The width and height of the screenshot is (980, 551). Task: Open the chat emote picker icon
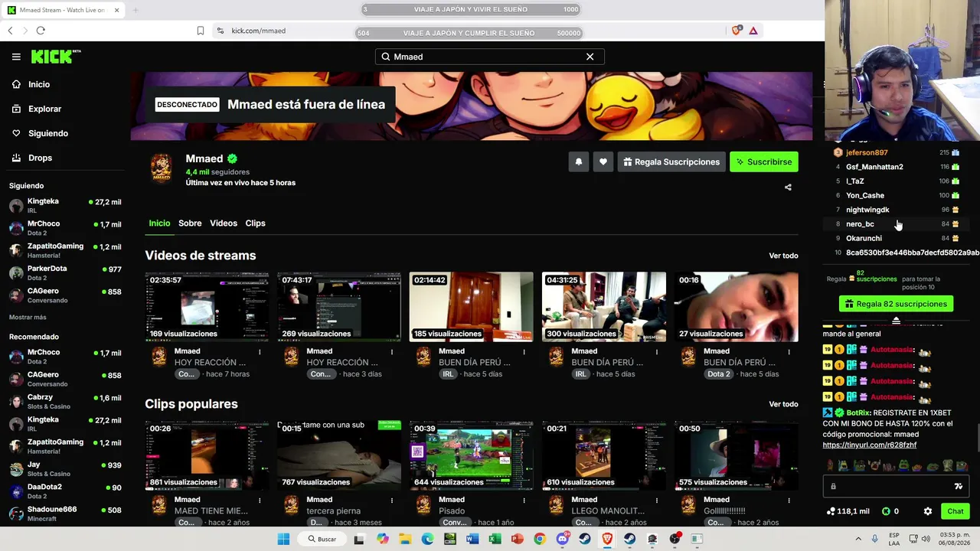tap(958, 486)
